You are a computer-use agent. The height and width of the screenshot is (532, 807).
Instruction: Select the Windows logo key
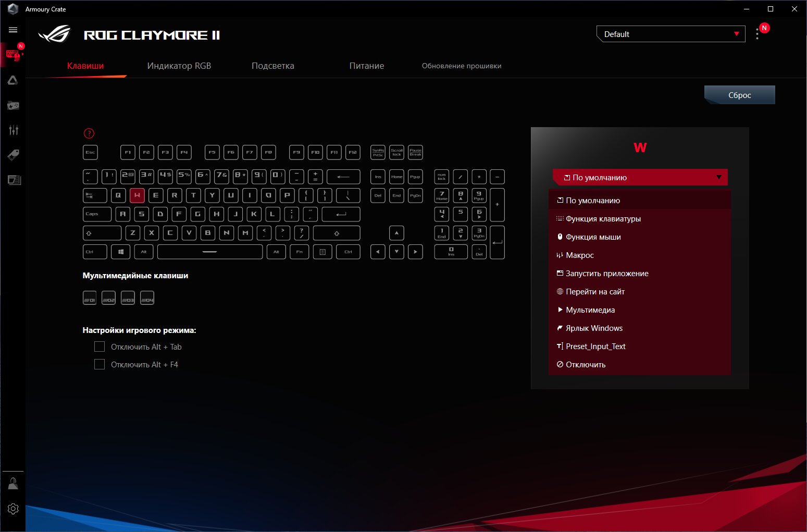(121, 252)
